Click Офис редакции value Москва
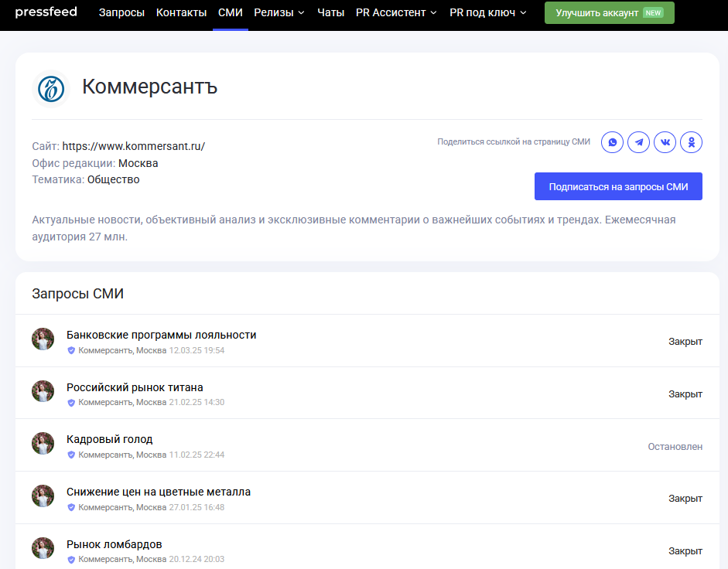Viewport: 728px width, 569px height. [138, 163]
